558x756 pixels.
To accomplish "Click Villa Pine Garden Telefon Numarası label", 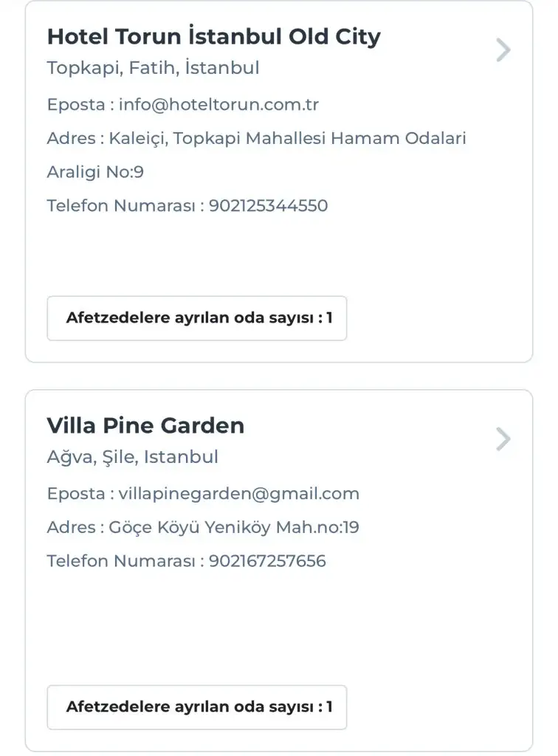I will pos(121,561).
